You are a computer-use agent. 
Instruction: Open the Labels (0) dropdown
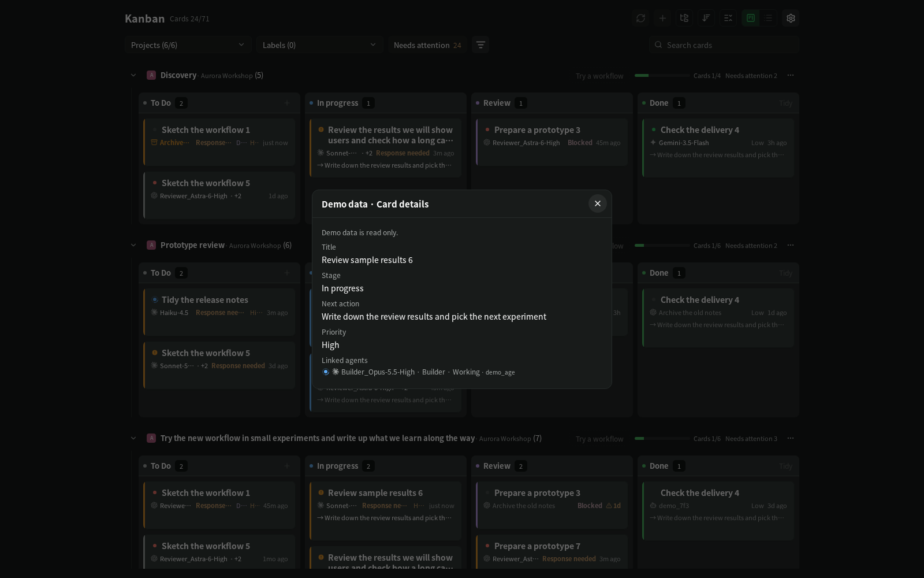coord(319,45)
